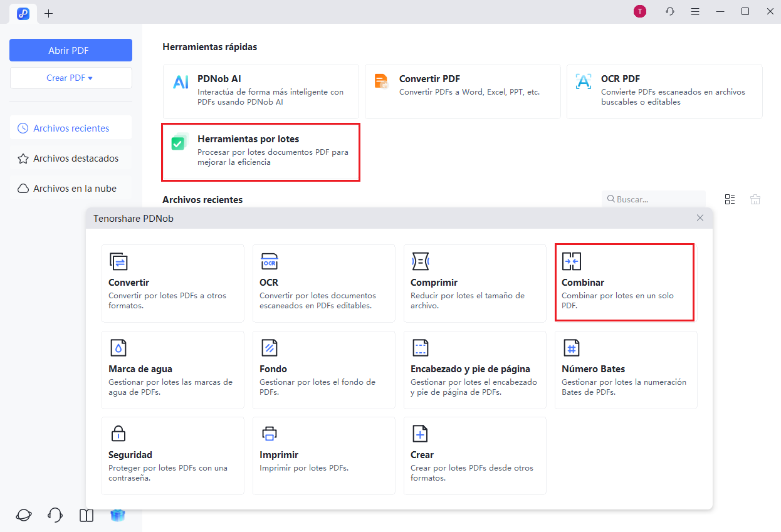Open a new tab with the plus icon

click(x=49, y=13)
